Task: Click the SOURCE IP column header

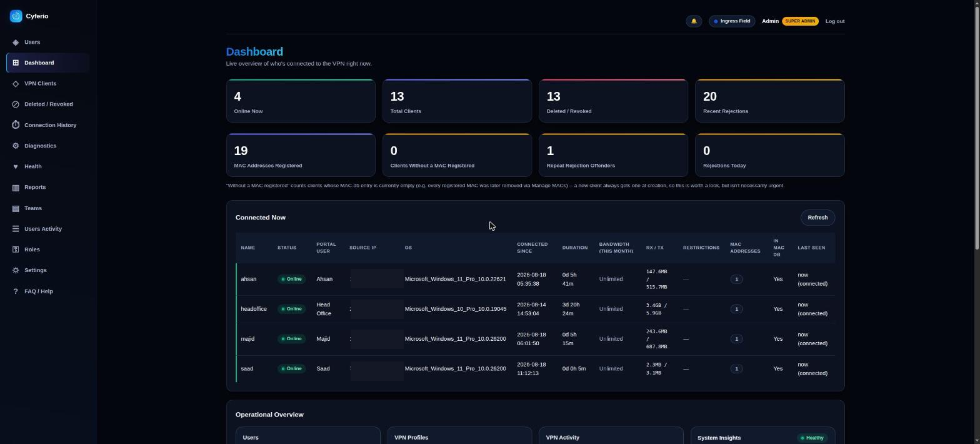Action: pyautogui.click(x=362, y=248)
